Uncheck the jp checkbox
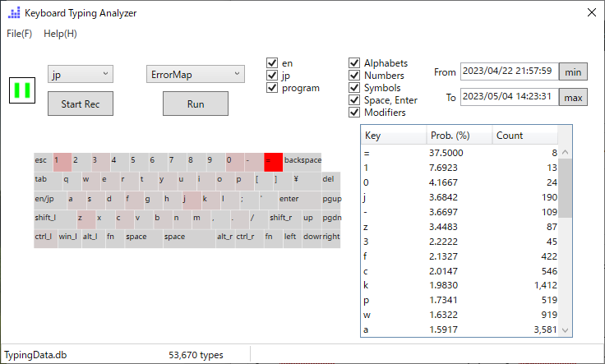This screenshot has height=364, width=605. click(272, 76)
